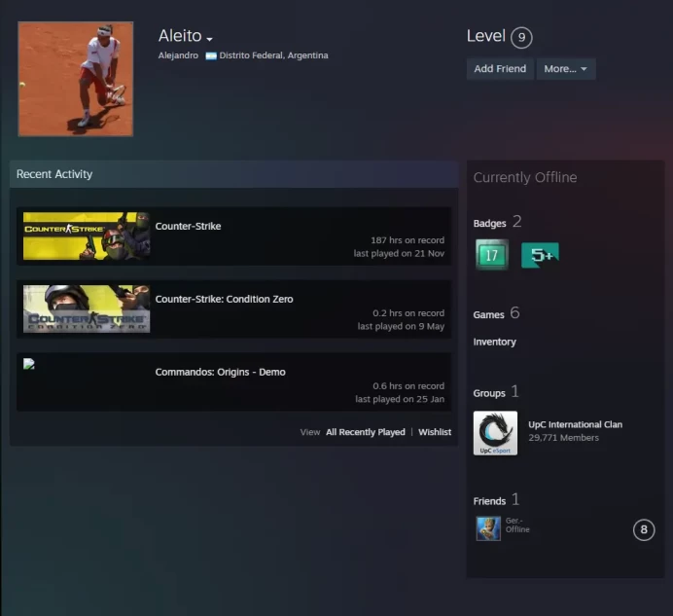Click friend Ger.- avatar icon

tap(488, 528)
